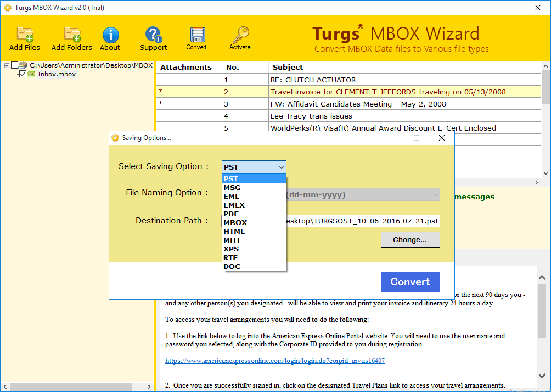Click the preview pane vertical scrollbar thumb
The image size is (551, 392).
(542, 311)
